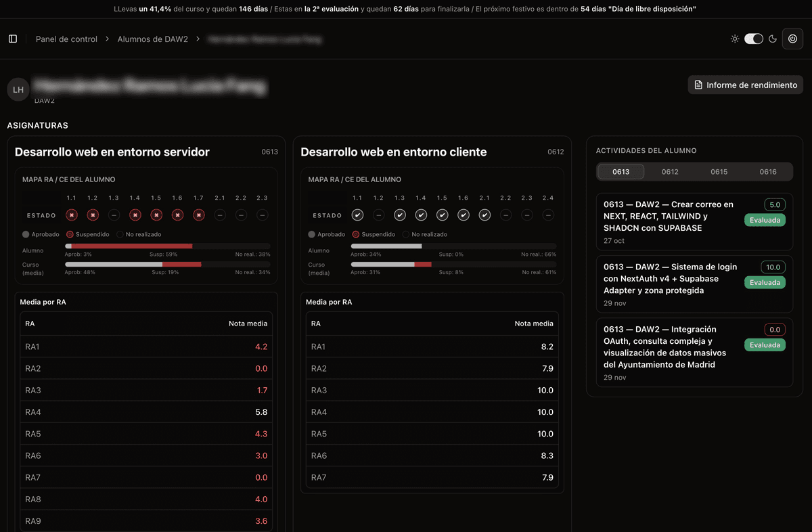Click the moon dark-mode icon
This screenshot has height=532, width=812.
(x=773, y=39)
